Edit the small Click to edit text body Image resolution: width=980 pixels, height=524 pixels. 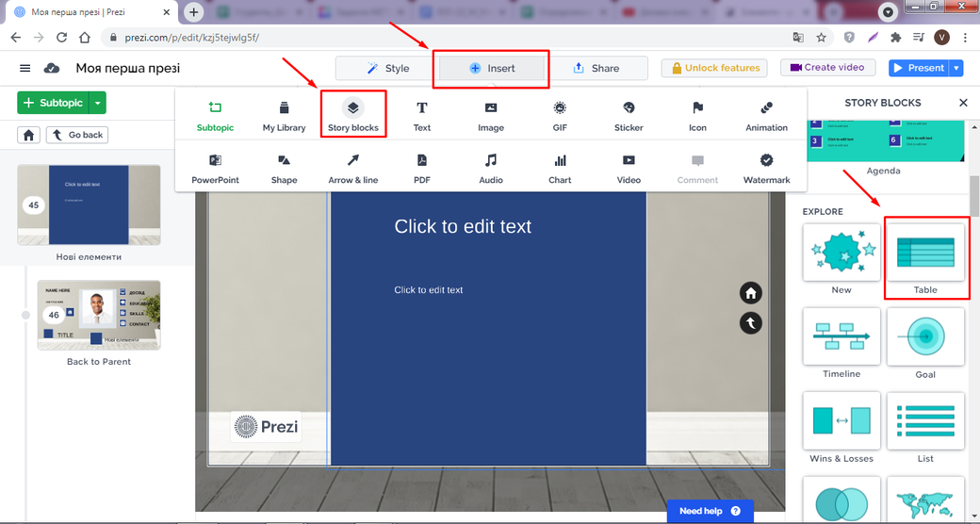pos(429,290)
